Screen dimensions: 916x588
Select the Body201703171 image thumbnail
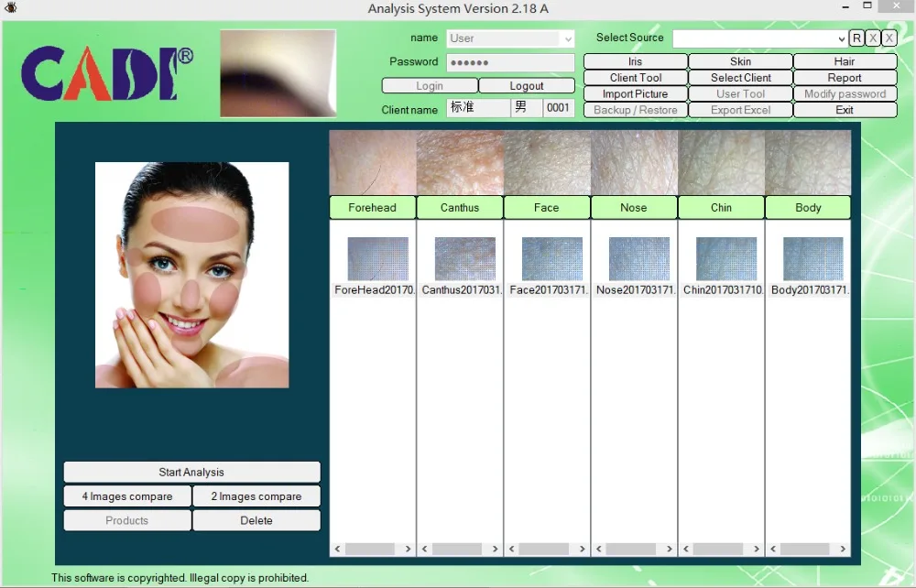(813, 258)
